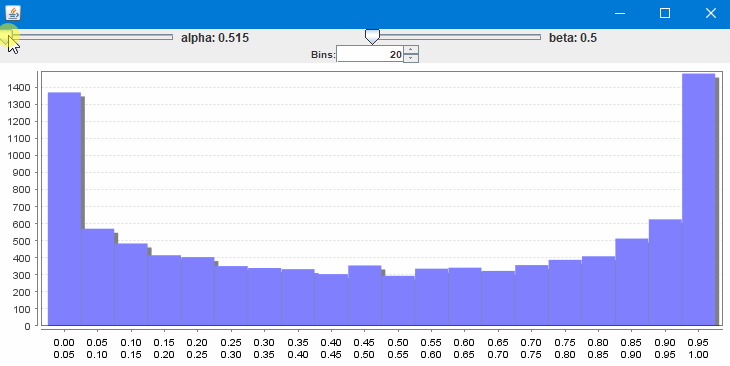The height and width of the screenshot is (366, 730).
Task: Select the histogram bar for 0.80–0.85
Action: pyautogui.click(x=598, y=291)
